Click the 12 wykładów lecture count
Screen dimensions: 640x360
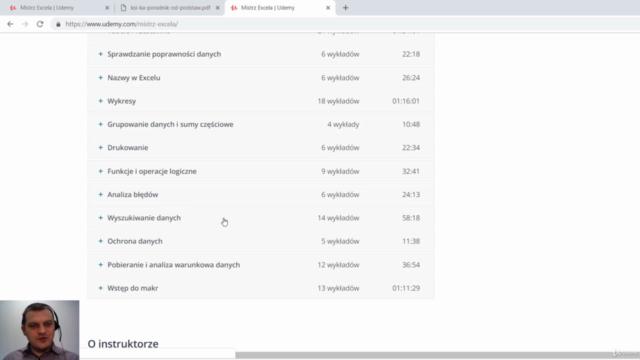338,264
